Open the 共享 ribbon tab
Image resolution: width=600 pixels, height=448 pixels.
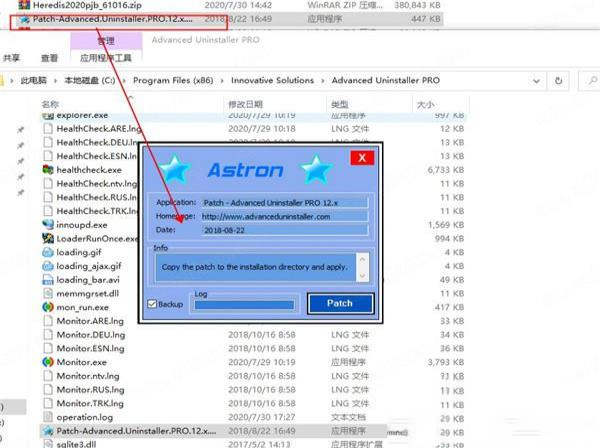[x=11, y=58]
